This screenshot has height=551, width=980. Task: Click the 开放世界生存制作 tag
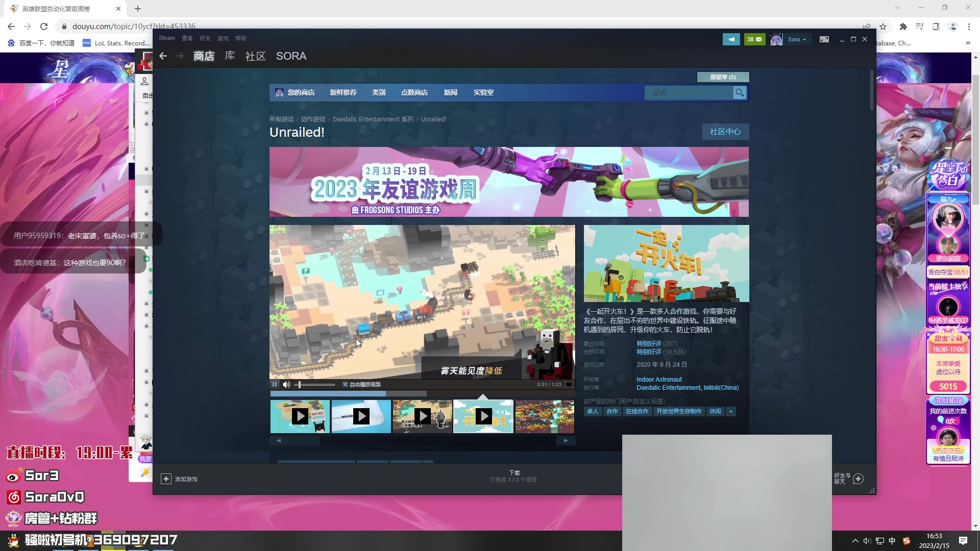tap(679, 412)
